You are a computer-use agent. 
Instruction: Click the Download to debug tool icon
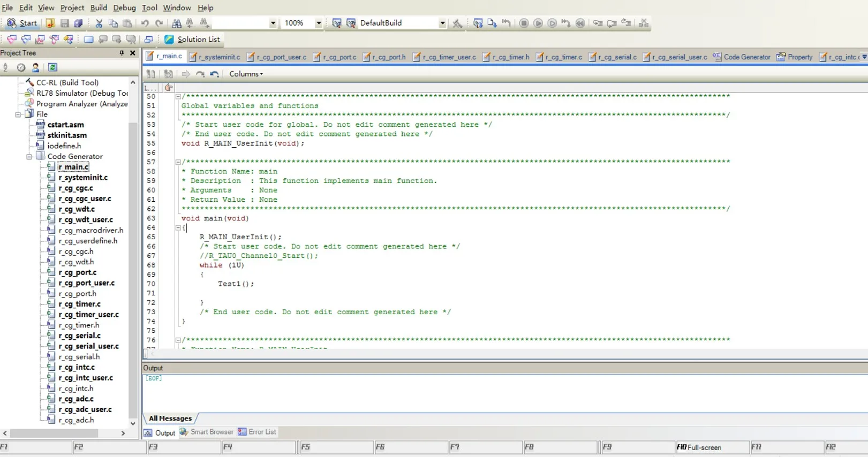[478, 23]
